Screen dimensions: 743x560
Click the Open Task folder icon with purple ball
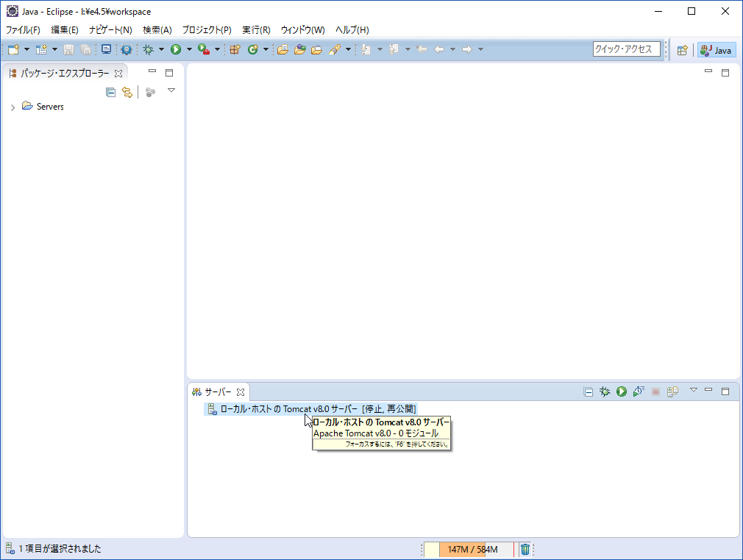[x=300, y=49]
